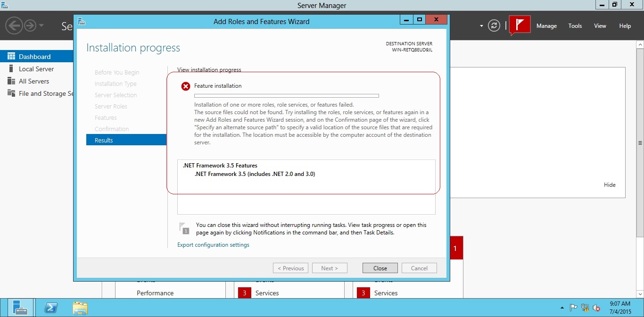Open the dropdown caret beside the refresh icon
The width and height of the screenshot is (644, 317).
click(x=480, y=25)
